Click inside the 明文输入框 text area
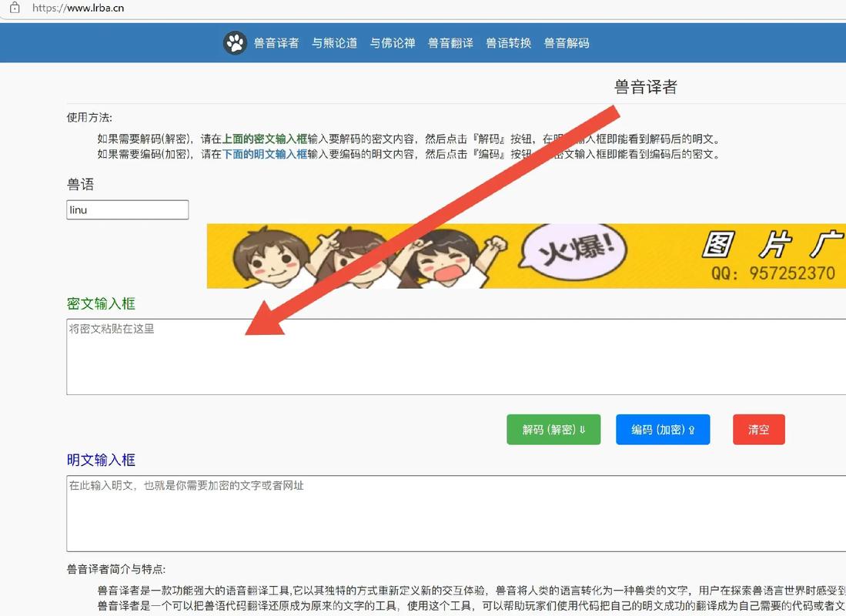 (x=456, y=514)
